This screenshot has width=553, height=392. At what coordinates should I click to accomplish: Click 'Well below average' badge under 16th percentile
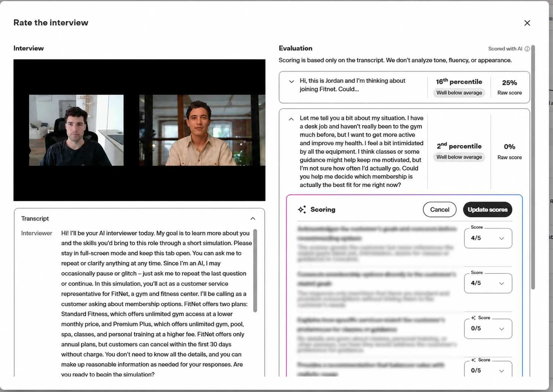pyautogui.click(x=459, y=93)
